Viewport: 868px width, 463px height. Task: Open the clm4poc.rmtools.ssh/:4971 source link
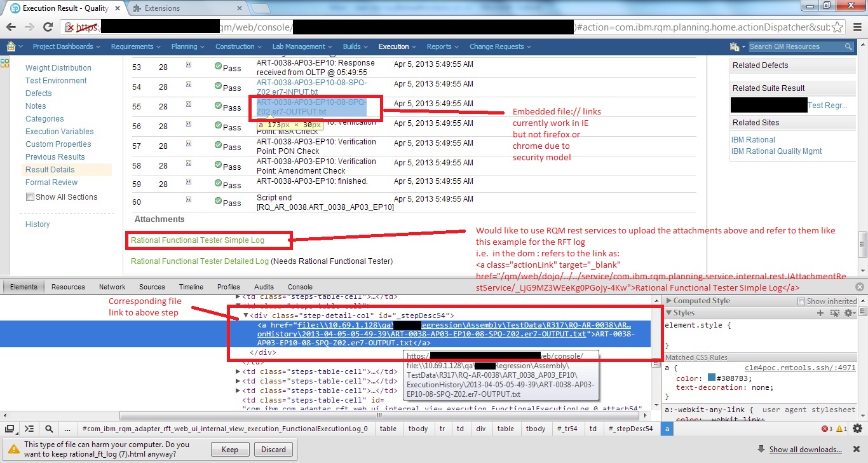coord(800,368)
